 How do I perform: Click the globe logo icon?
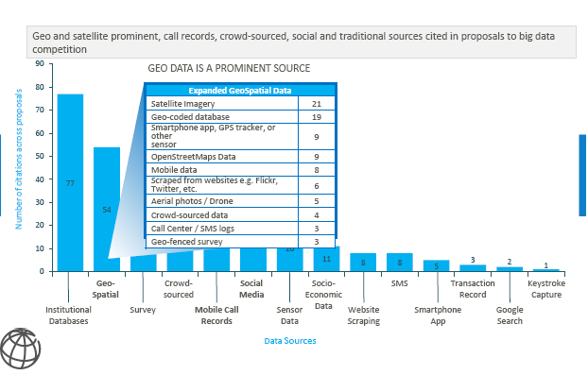[21, 349]
